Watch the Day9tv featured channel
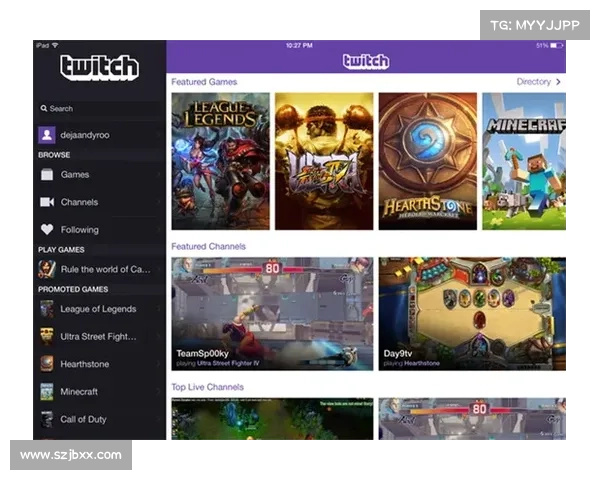The width and height of the screenshot is (600, 480). (472, 313)
